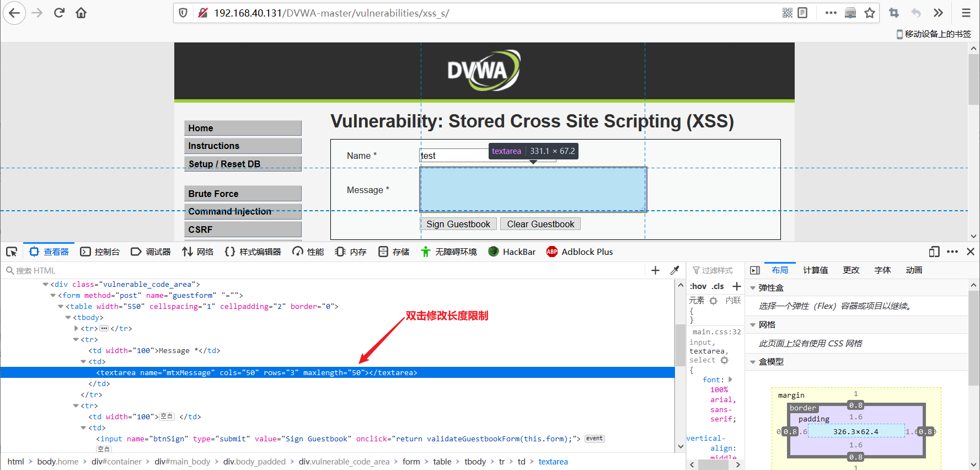
Task: Toggle the sidebar pane split icon
Action: pyautogui.click(x=755, y=270)
